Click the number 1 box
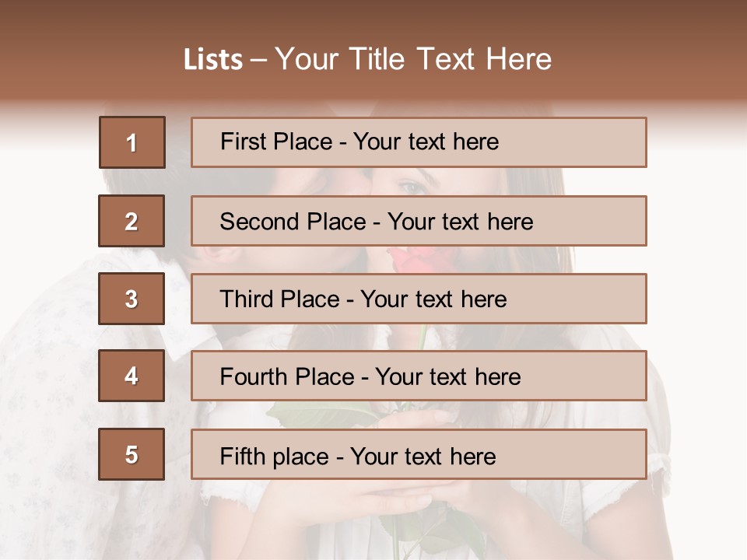This screenshot has height=560, width=747. pyautogui.click(x=132, y=142)
